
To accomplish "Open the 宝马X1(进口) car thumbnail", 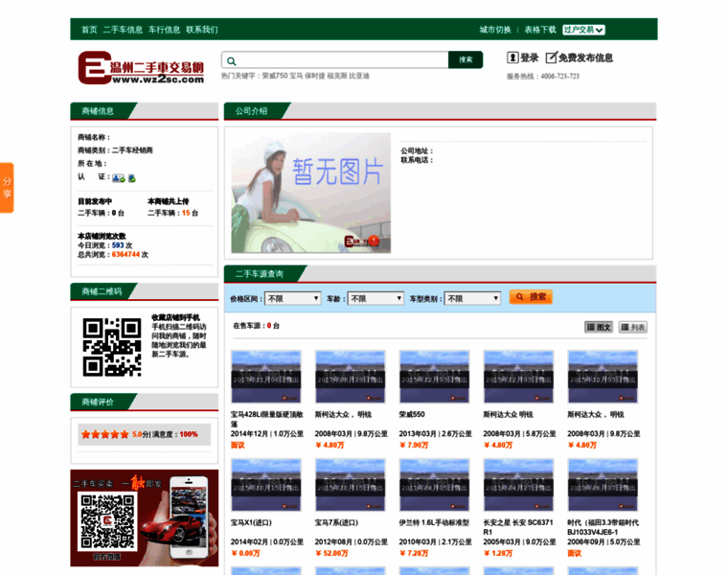I will 266,485.
